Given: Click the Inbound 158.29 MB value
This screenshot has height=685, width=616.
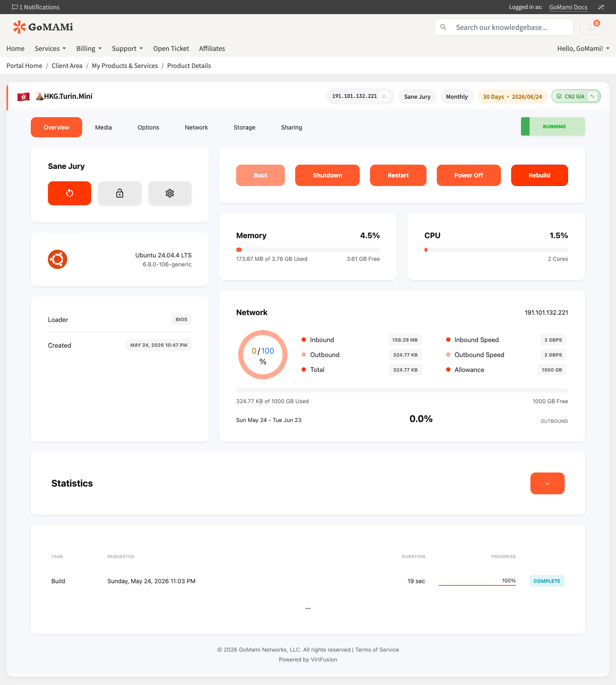Looking at the screenshot, I should pyautogui.click(x=405, y=340).
